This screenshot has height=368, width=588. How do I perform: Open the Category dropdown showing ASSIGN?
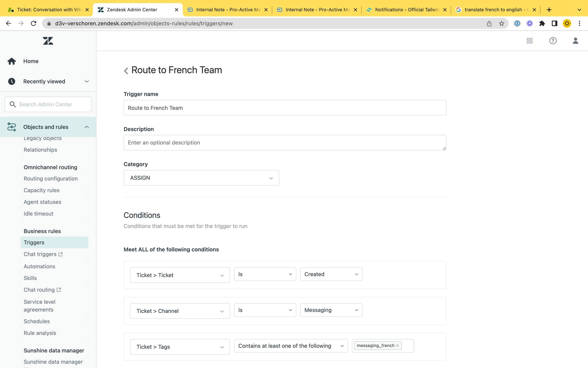point(201,178)
